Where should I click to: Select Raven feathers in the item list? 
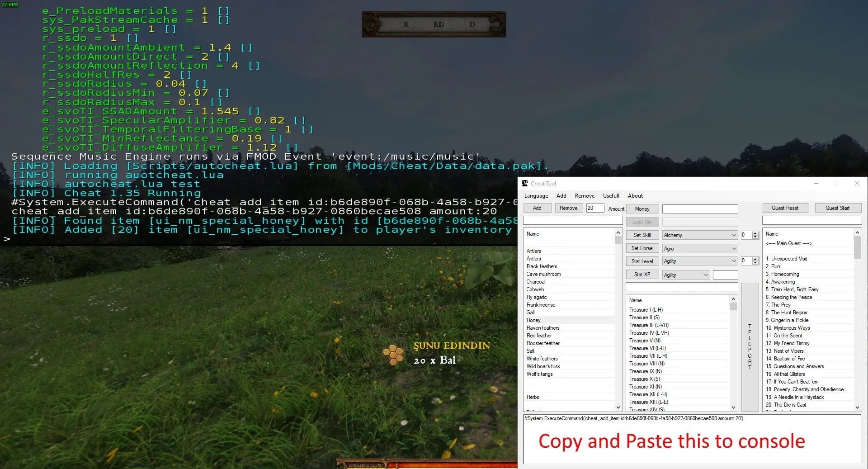pyautogui.click(x=569, y=328)
